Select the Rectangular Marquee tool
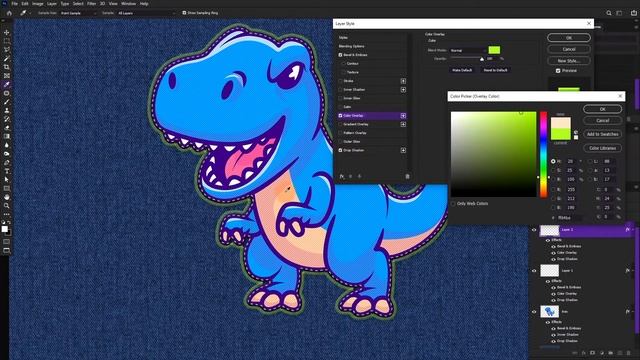This screenshot has width=640, height=360. [x=7, y=41]
